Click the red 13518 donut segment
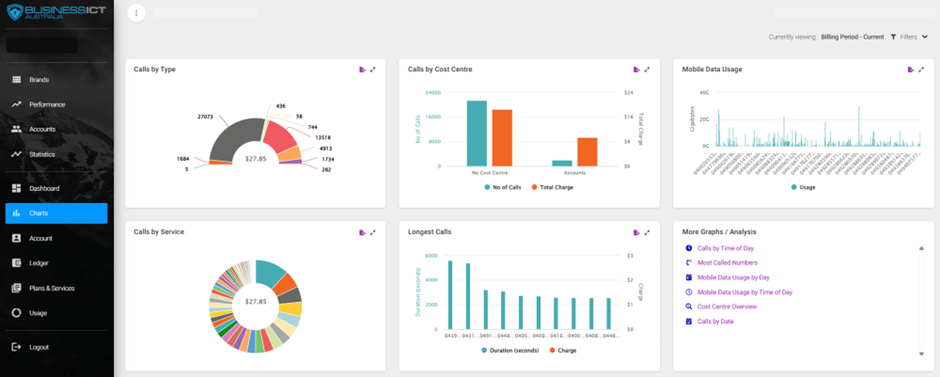 (x=279, y=136)
